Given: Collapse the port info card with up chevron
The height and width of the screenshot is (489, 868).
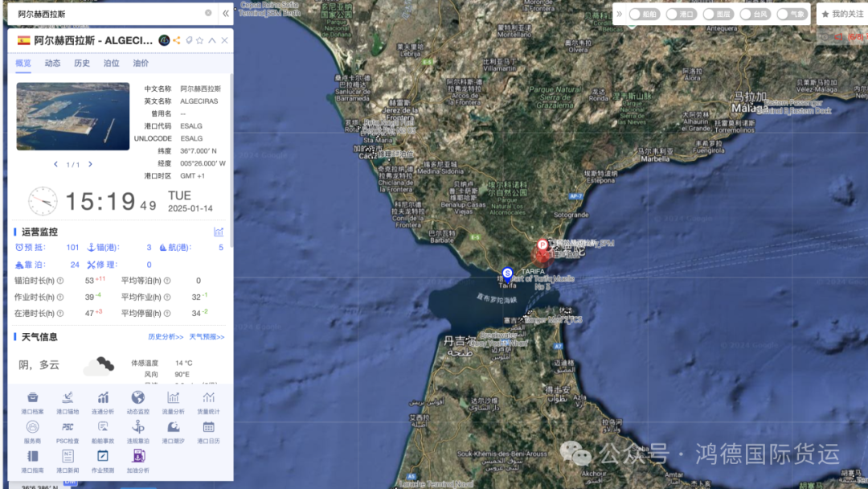Looking at the screenshot, I should click(x=212, y=40).
